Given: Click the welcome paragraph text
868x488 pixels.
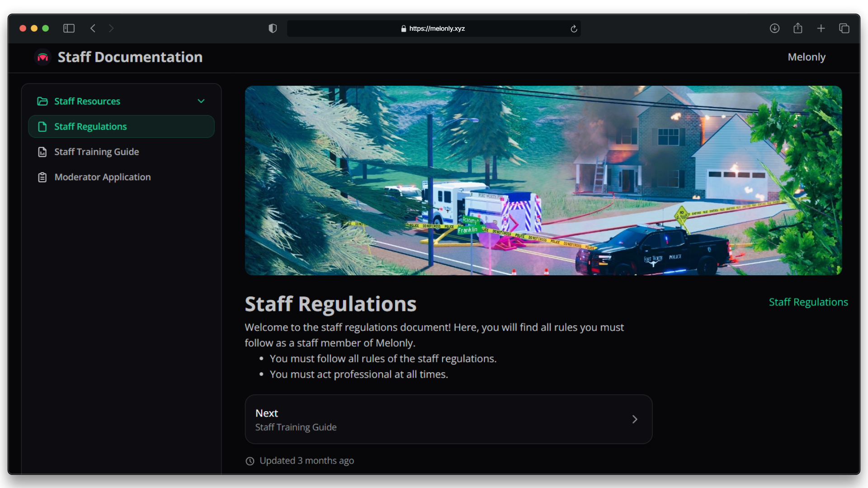Looking at the screenshot, I should tap(434, 335).
